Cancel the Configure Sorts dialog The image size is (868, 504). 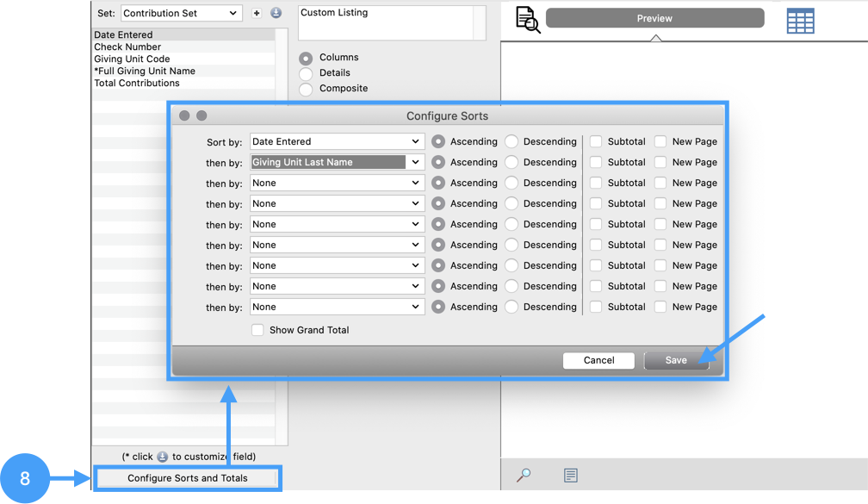(x=598, y=360)
